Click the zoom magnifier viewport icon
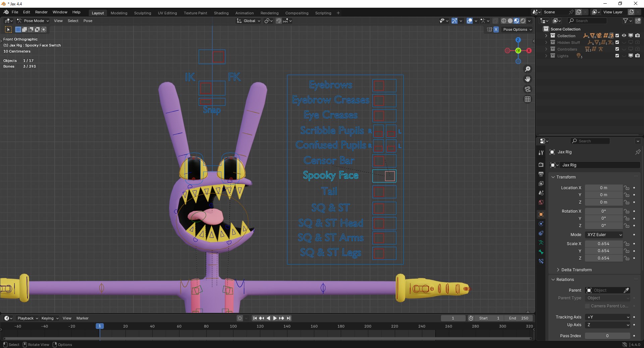 click(528, 69)
